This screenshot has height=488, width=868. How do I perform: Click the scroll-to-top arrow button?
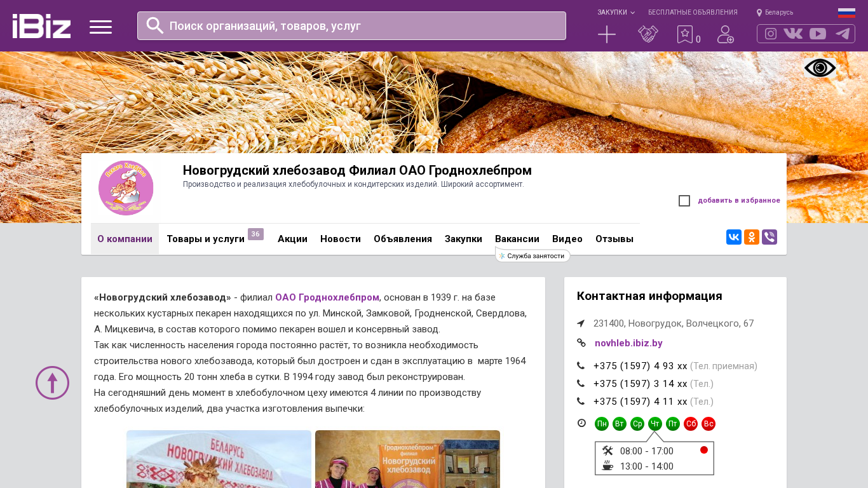(x=52, y=383)
